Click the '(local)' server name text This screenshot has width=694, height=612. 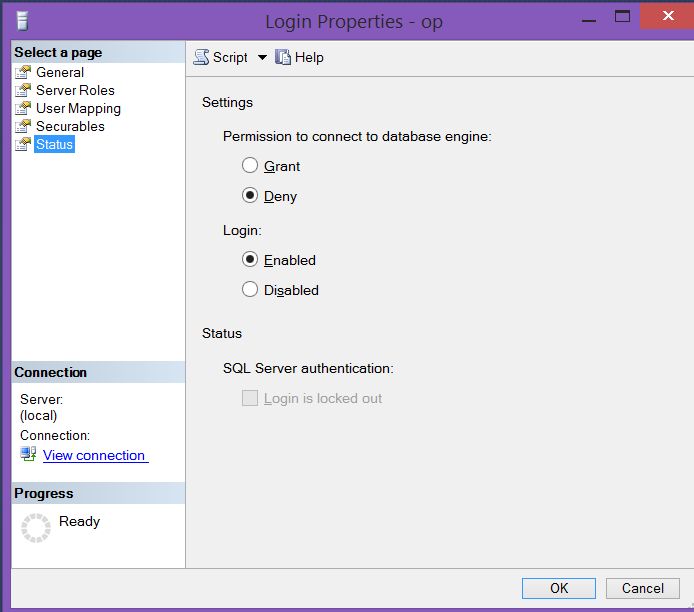39,416
